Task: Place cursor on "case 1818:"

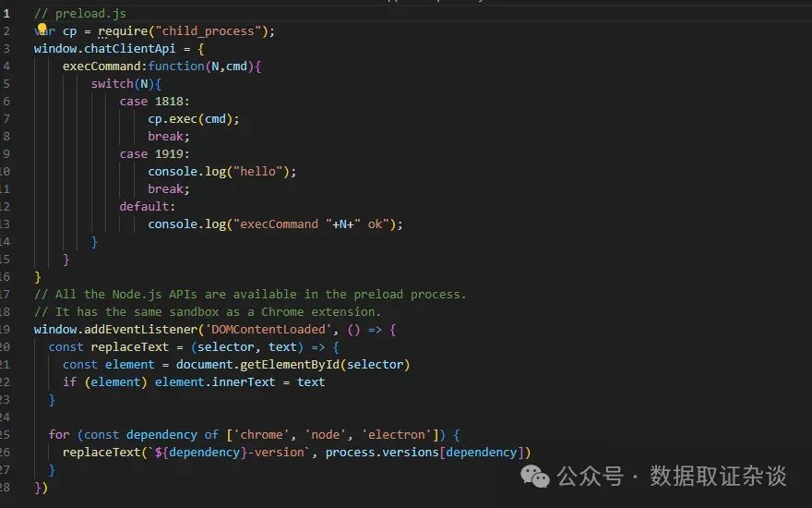Action: point(154,101)
